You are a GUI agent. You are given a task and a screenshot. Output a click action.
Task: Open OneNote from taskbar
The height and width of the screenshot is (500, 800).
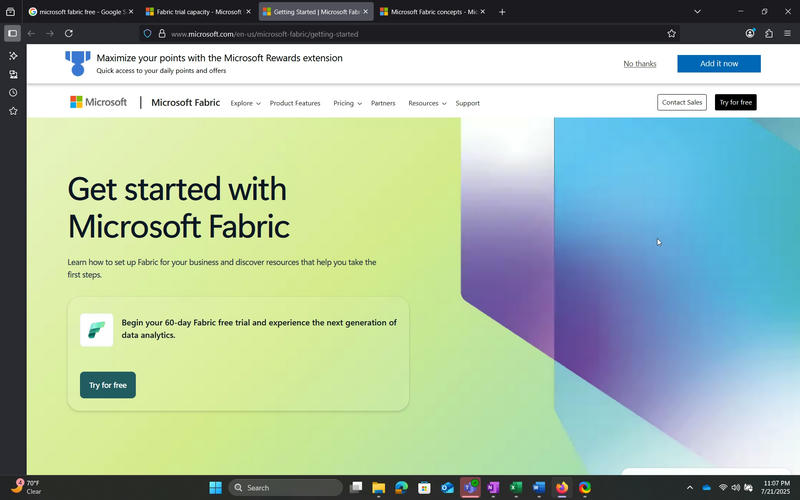tap(493, 488)
